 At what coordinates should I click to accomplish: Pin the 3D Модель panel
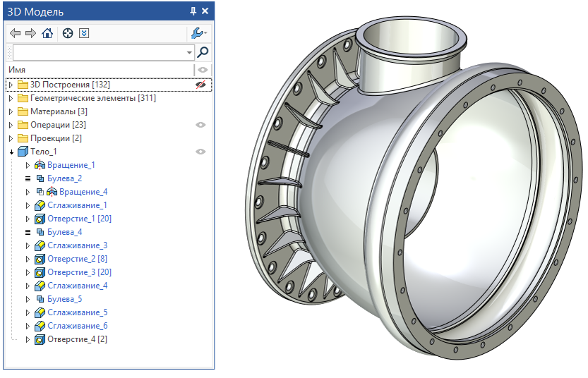[x=193, y=11]
